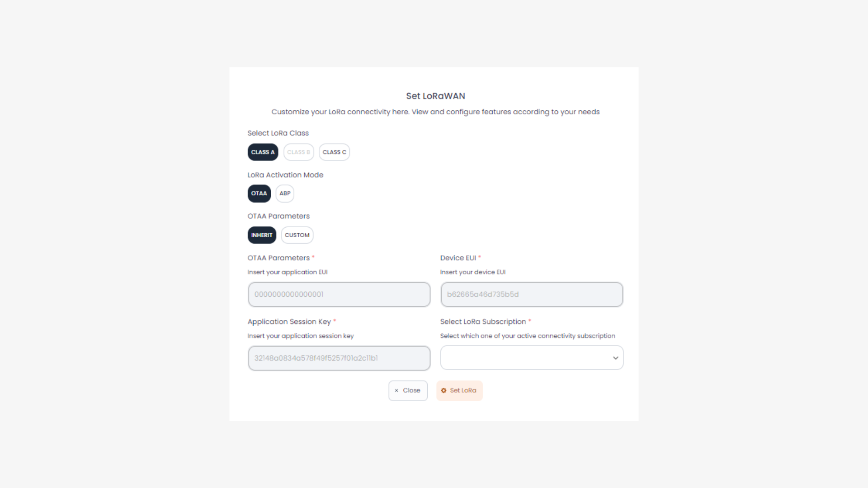This screenshot has width=868, height=488.
Task: Switch activation mode to OTAA
Action: click(x=259, y=193)
